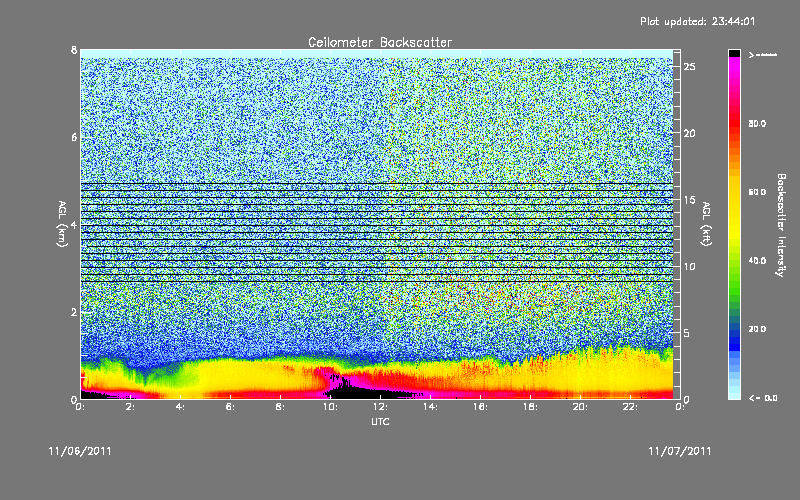Click the 2: hour label on the time axis
Screen dimensions: 800x500
(131, 407)
